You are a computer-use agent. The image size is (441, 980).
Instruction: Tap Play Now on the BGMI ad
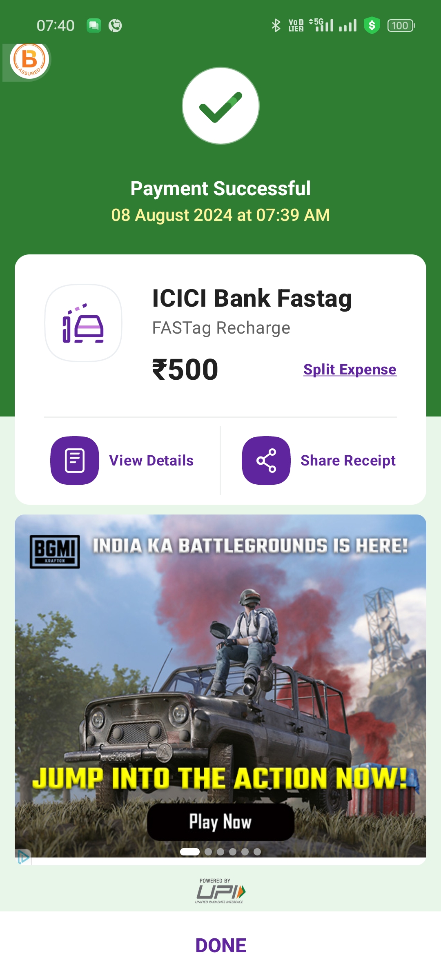[x=220, y=822]
